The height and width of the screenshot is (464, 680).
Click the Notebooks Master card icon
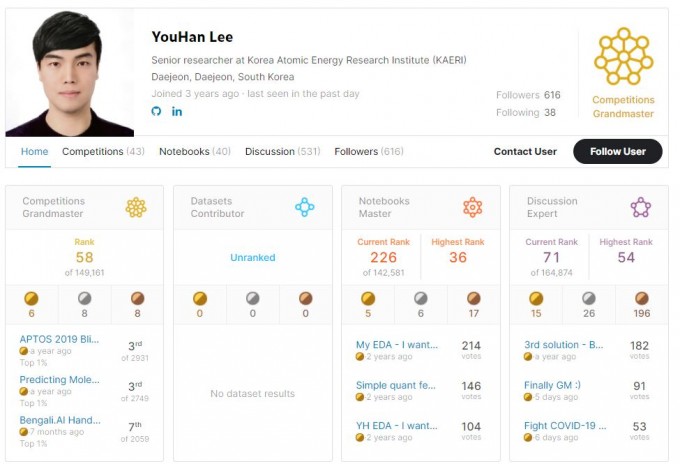tap(472, 207)
